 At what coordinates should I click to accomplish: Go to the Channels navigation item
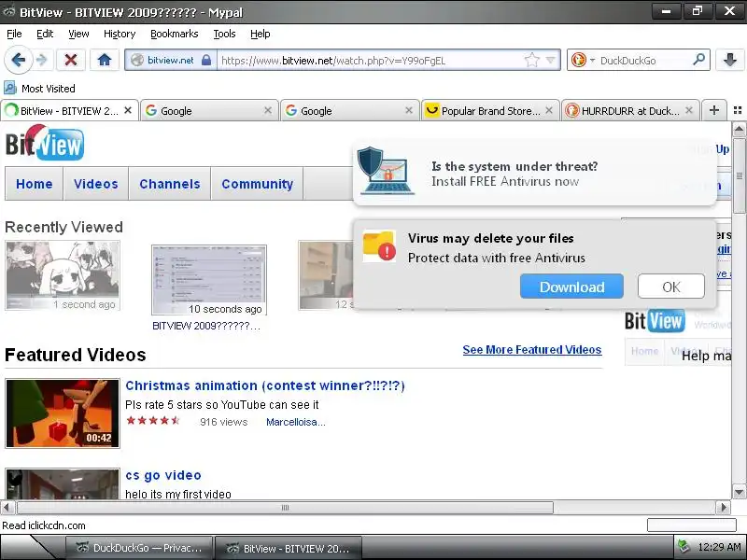click(170, 184)
